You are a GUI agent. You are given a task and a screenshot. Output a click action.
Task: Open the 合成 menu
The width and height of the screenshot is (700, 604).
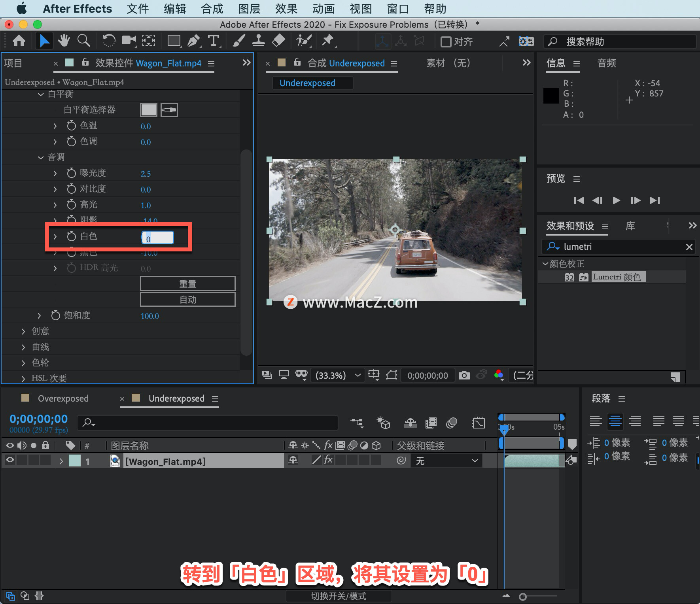coord(212,9)
